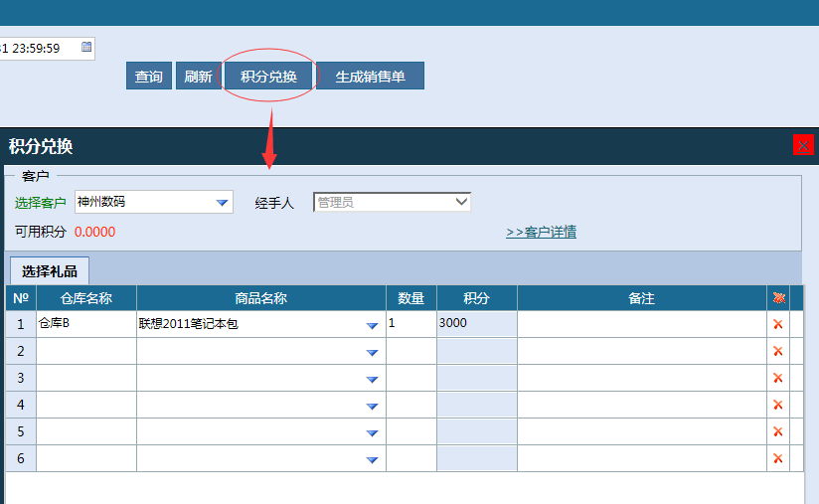
Task: Click the 查询 button
Action: point(149,77)
